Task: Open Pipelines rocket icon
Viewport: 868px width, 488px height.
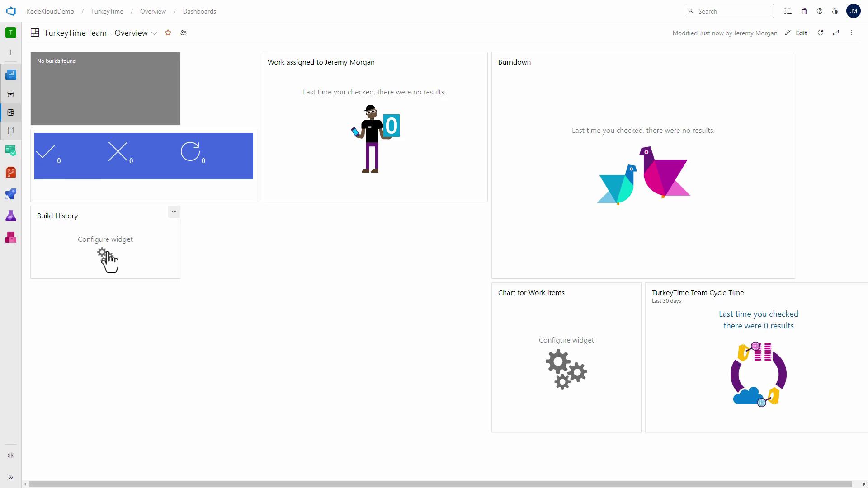Action: click(x=11, y=194)
